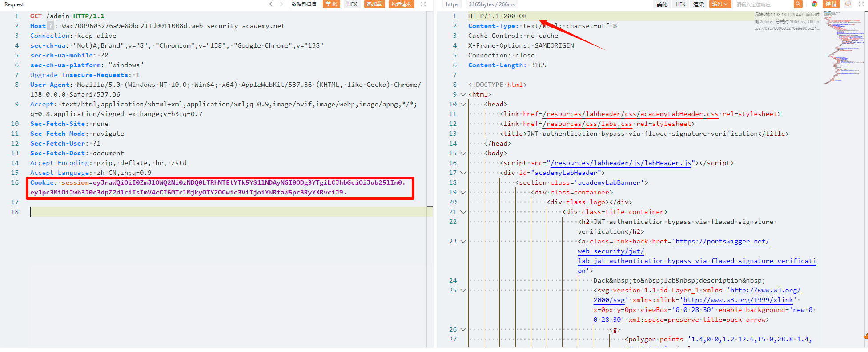The width and height of the screenshot is (868, 352).
Task: Click the response code minimap thumbnail
Action: tap(844, 47)
